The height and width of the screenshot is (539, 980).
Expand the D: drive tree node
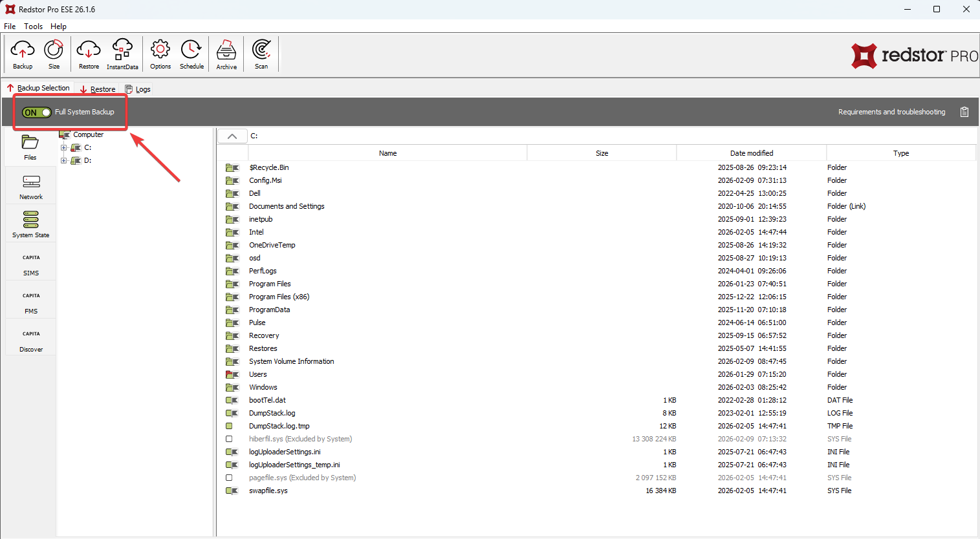point(64,160)
